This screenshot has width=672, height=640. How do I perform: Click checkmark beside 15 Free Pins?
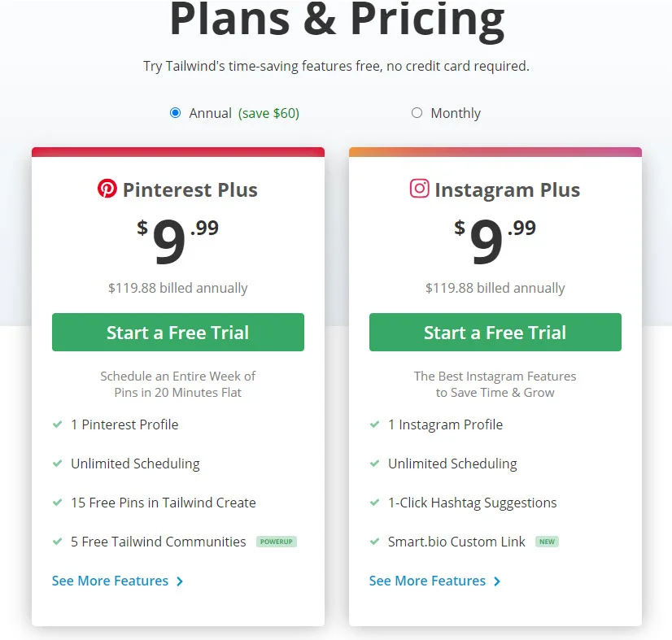click(58, 503)
